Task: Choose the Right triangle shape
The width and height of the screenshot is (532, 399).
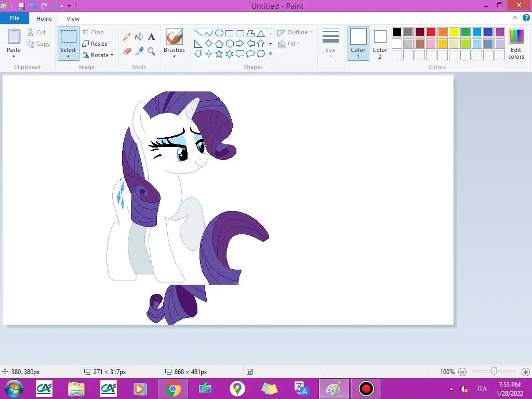Action: coord(198,44)
